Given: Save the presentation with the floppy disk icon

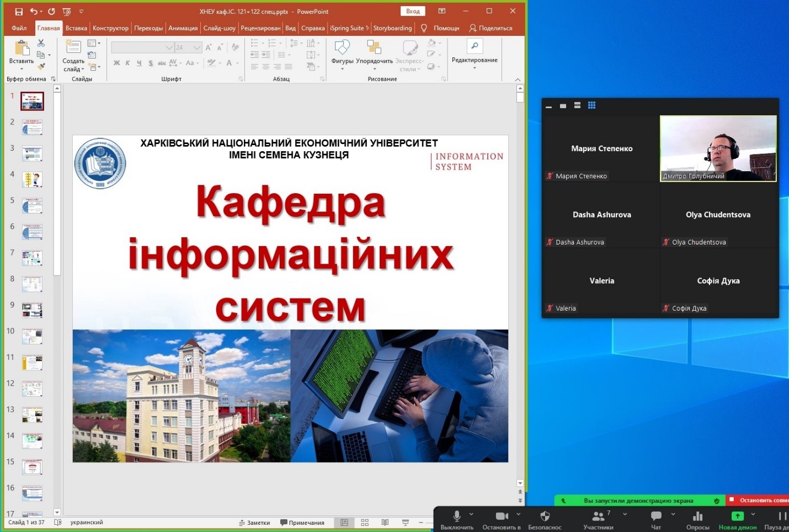Looking at the screenshot, I should [x=19, y=12].
